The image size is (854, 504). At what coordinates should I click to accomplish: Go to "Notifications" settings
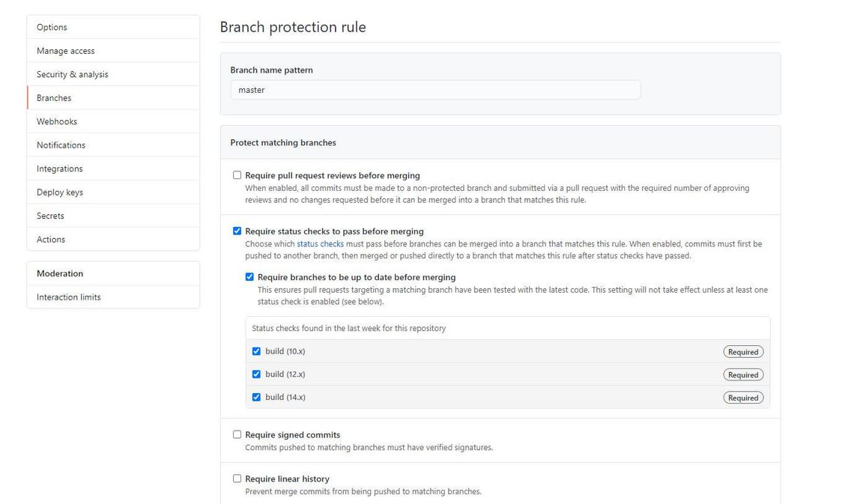click(61, 145)
